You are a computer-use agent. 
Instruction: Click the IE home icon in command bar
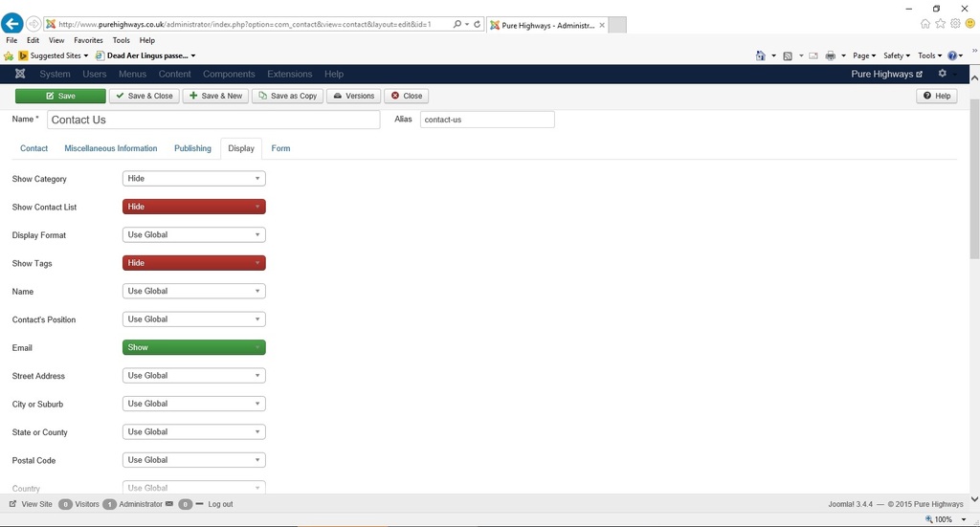pos(761,55)
